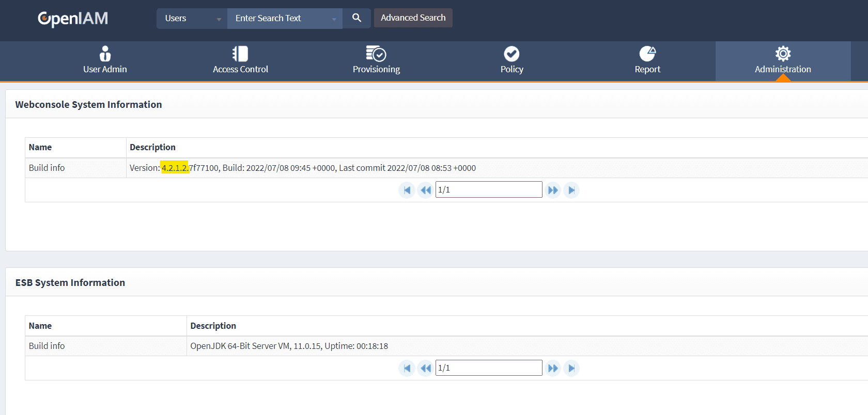Viewport: 868px width, 415px height.
Task: Go to first page in ESB table
Action: pyautogui.click(x=407, y=368)
